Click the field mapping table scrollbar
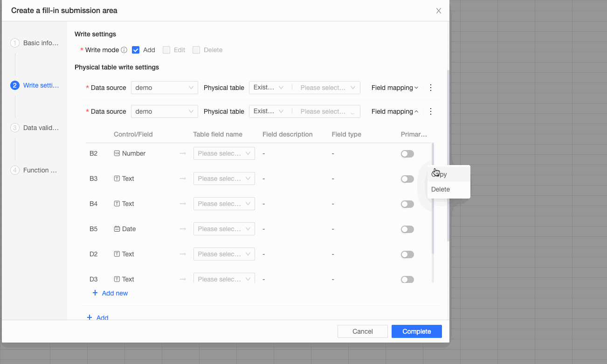Screen dimensions: 607x364 pyautogui.click(x=433, y=199)
